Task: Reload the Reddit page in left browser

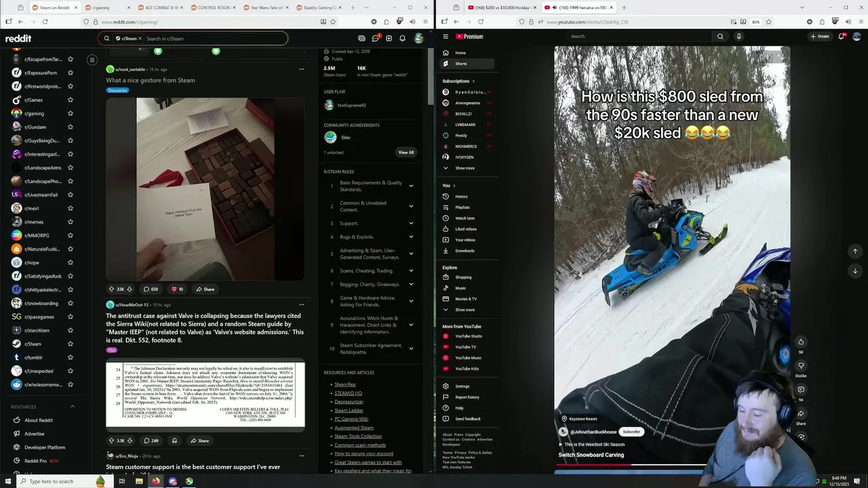Action: click(45, 22)
